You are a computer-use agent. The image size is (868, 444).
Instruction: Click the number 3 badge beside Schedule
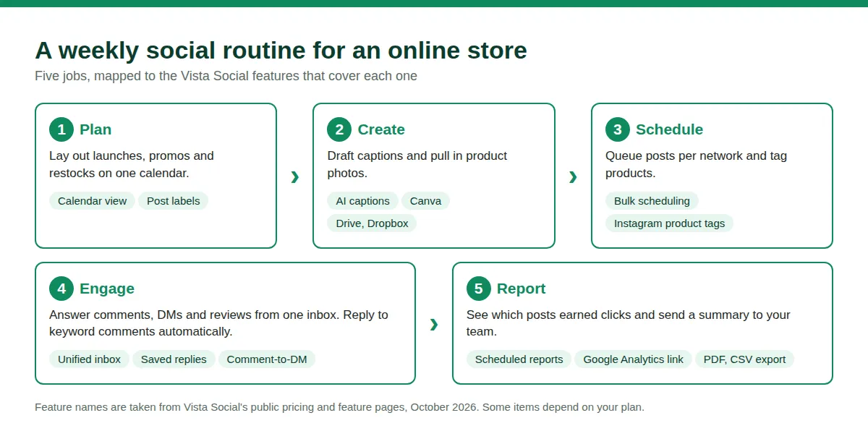pos(618,129)
